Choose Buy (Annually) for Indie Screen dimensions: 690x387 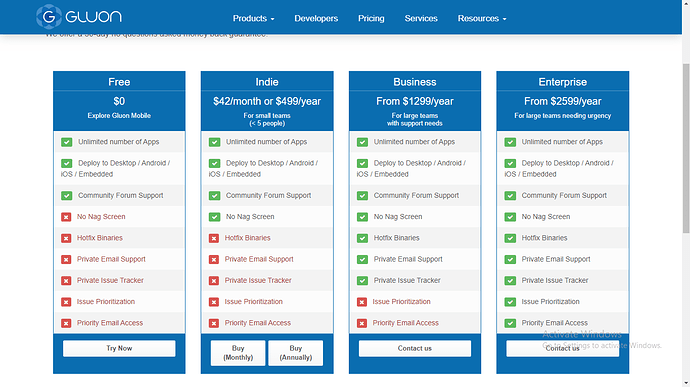296,353
